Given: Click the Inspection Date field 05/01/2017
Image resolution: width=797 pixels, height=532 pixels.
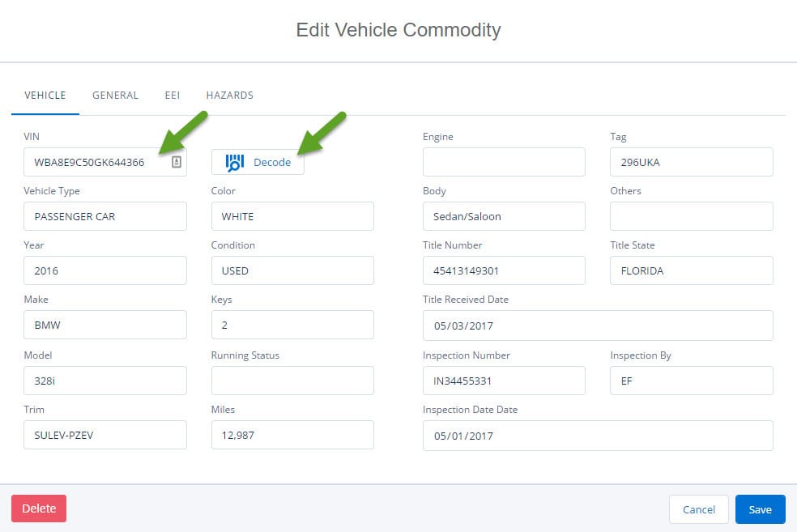Looking at the screenshot, I should 598,436.
